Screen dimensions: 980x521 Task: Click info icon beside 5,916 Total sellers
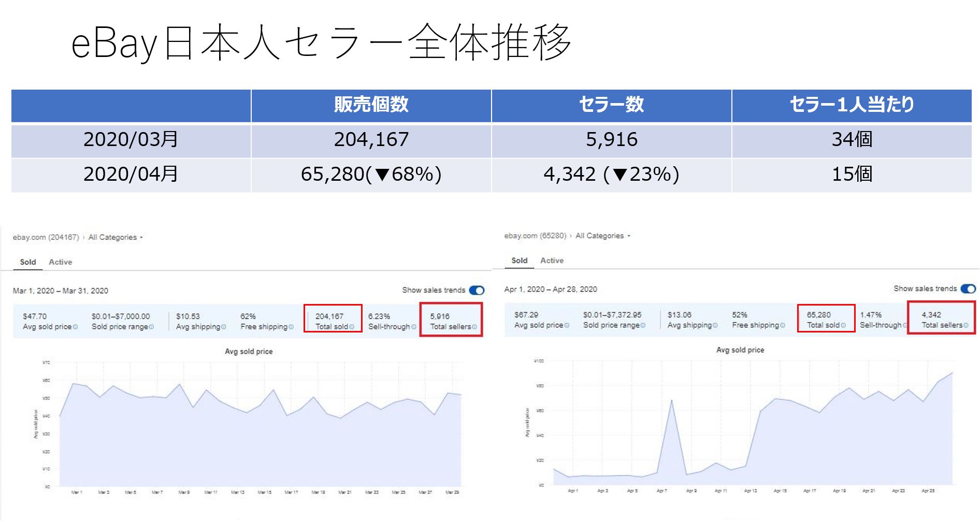click(474, 327)
